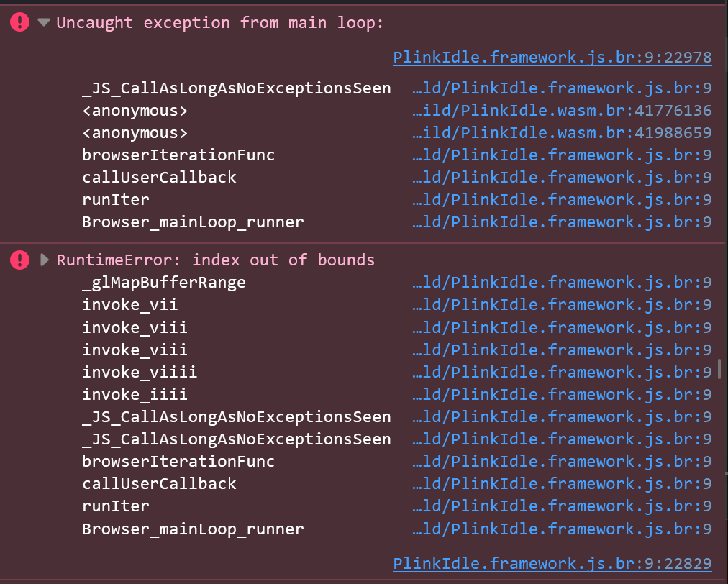Open PlinkIdle.framework.js.br:9:22978 source link
This screenshot has height=584, width=728.
click(552, 57)
